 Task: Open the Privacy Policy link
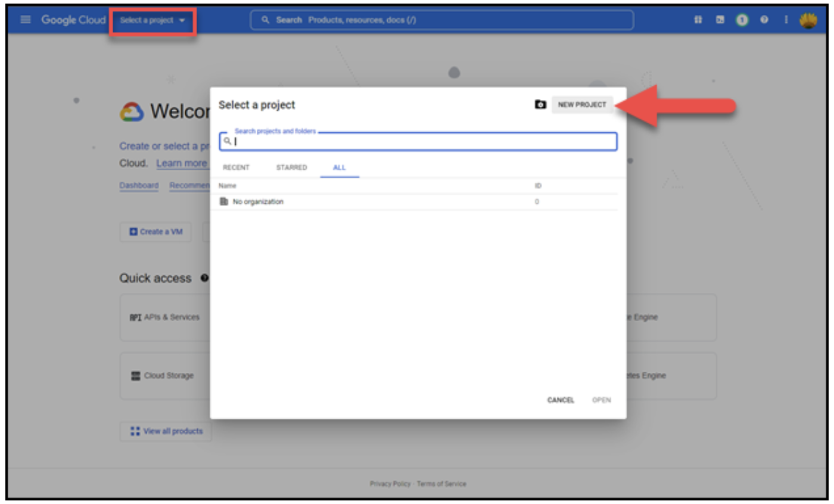tap(390, 484)
